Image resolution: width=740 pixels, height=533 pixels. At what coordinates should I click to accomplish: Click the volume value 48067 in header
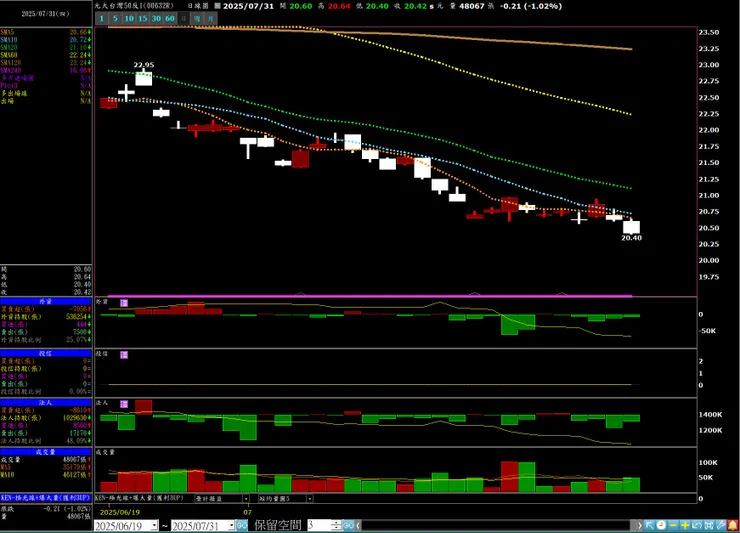click(472, 6)
